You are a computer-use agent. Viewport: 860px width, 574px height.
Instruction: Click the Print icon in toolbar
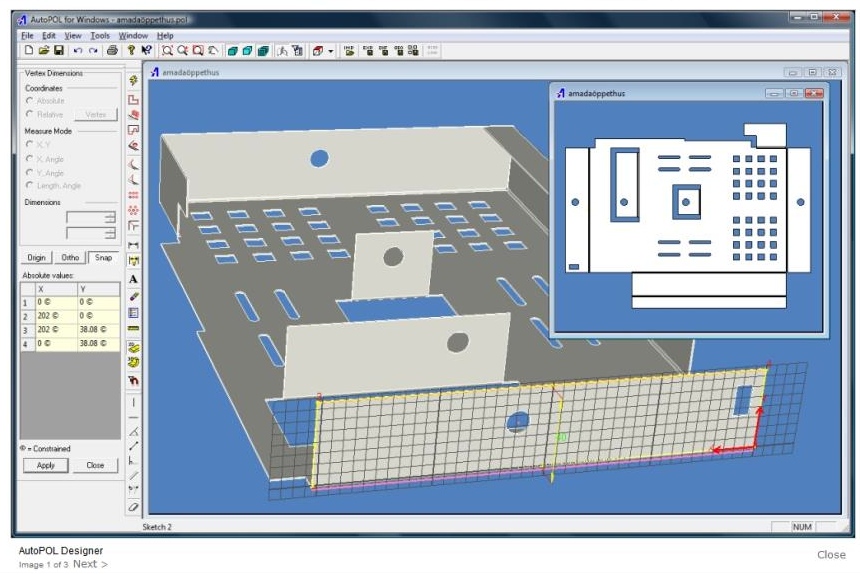[x=112, y=50]
